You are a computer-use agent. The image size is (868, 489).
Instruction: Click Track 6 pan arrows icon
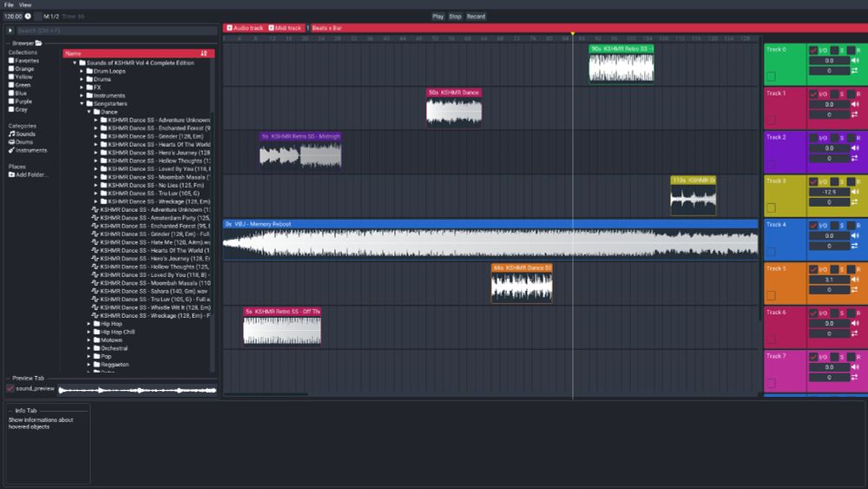click(855, 334)
